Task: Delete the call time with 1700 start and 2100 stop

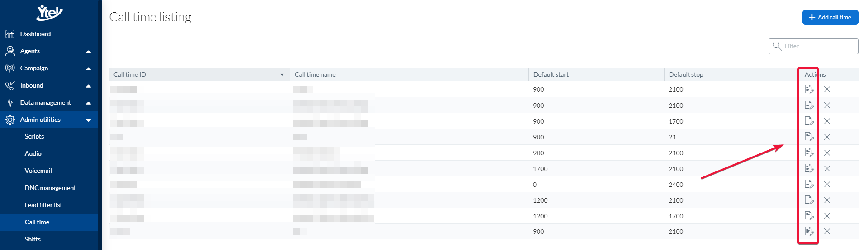Action: tap(827, 168)
